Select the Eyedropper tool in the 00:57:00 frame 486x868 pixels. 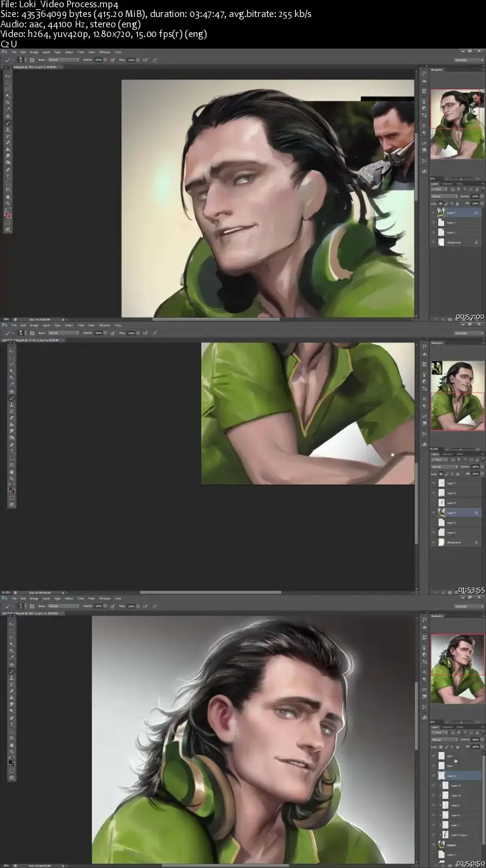click(x=8, y=109)
